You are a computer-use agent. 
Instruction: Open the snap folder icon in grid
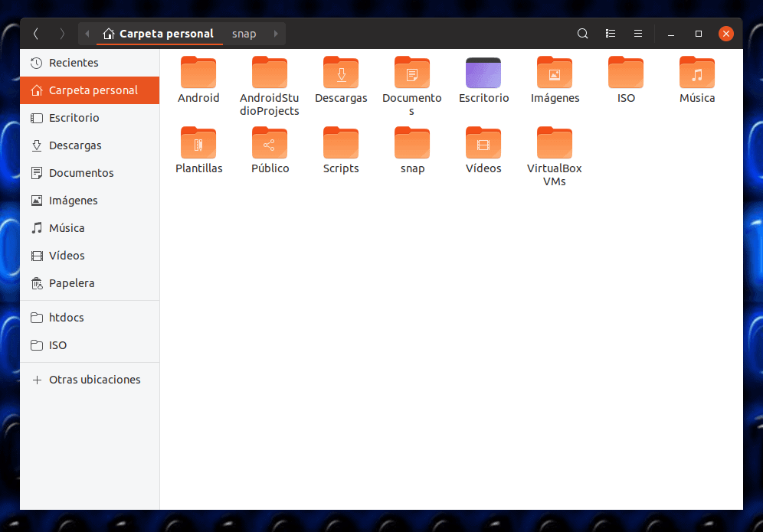412,143
